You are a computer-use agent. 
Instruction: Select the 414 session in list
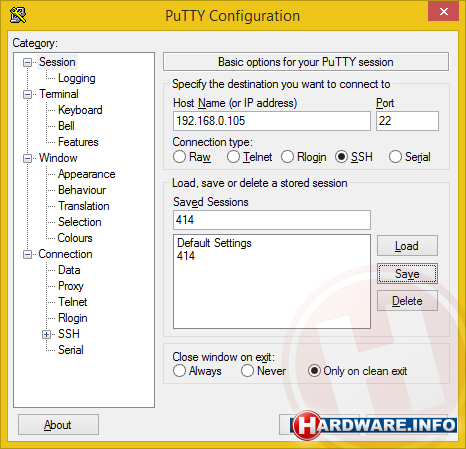(x=186, y=256)
